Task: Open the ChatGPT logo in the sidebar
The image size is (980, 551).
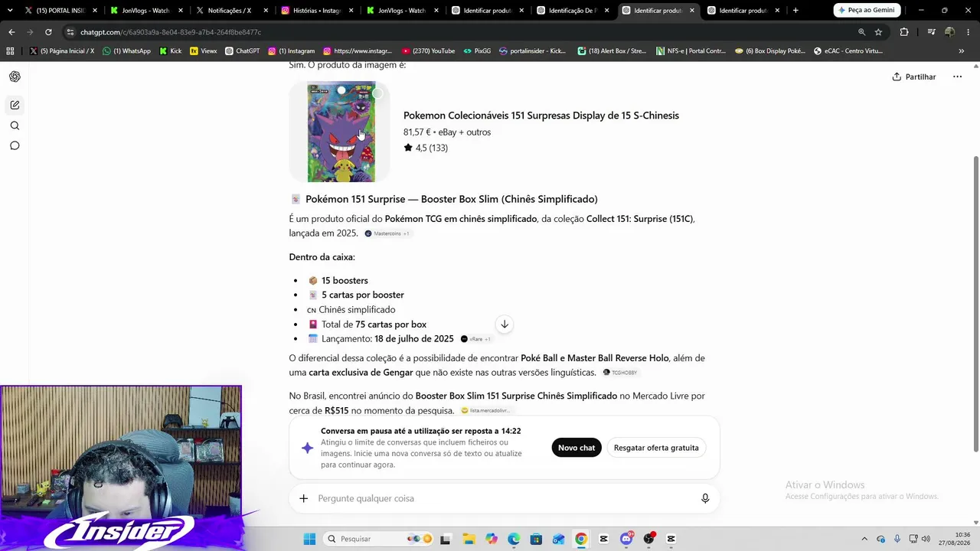Action: tap(15, 77)
